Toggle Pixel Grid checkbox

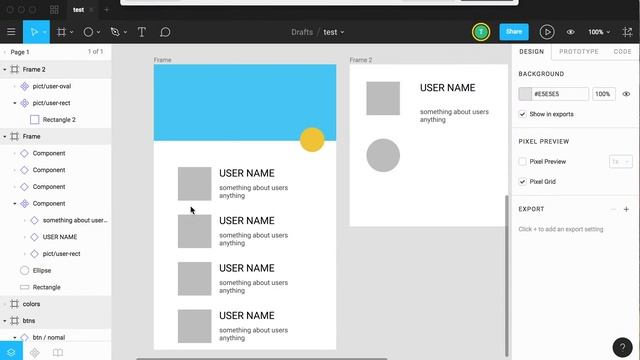[x=522, y=182]
